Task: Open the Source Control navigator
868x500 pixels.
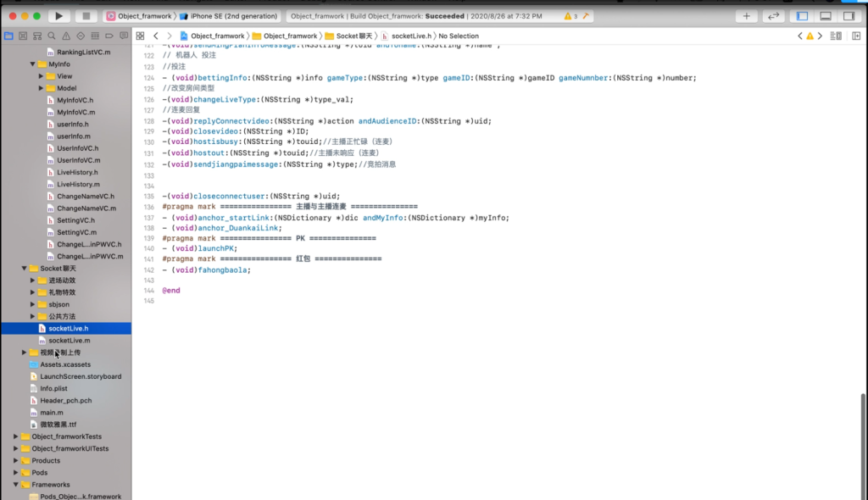Action: tap(23, 36)
